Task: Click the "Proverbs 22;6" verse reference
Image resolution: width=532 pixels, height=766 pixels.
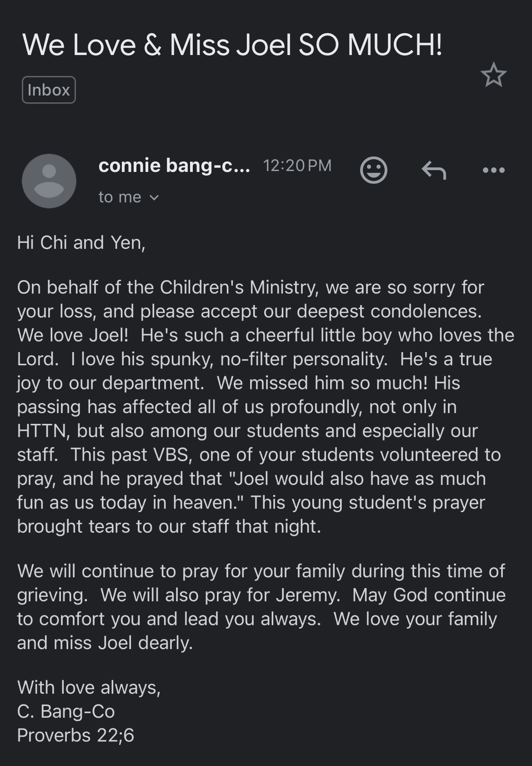Action: point(75,735)
